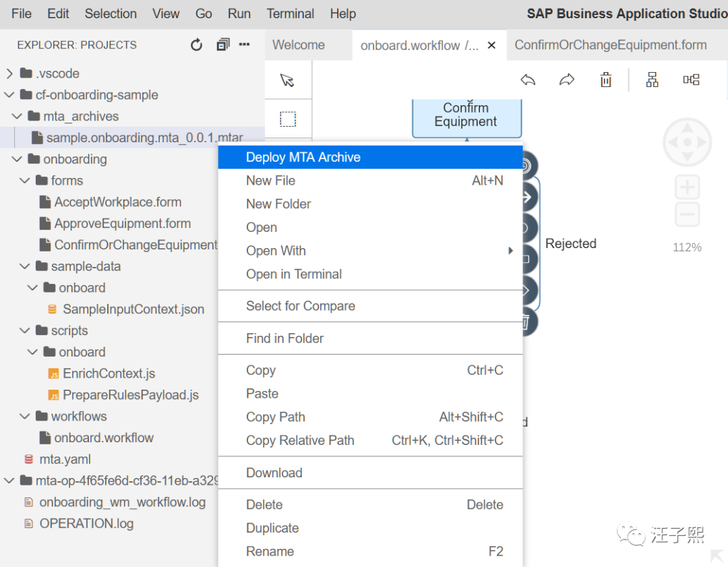Click the Redo arrow in workflow toolbar
The image size is (728, 567).
tap(567, 80)
